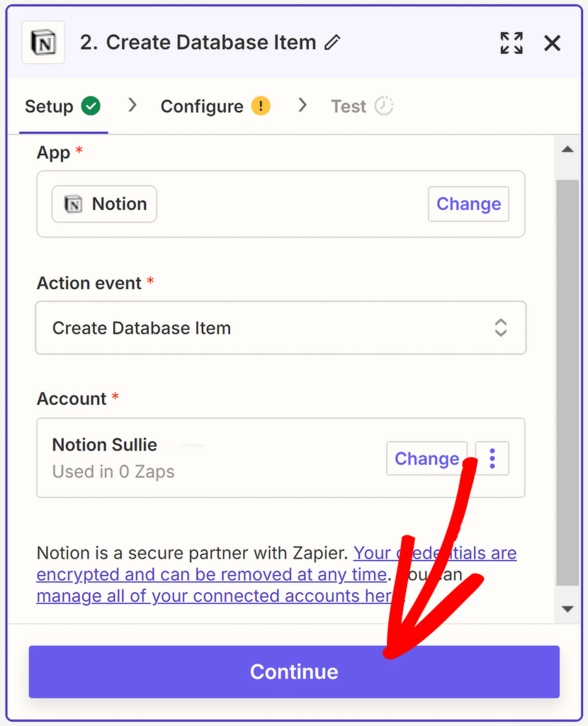The image size is (588, 726).
Task: Open the account three-dot options menu
Action: point(492,459)
